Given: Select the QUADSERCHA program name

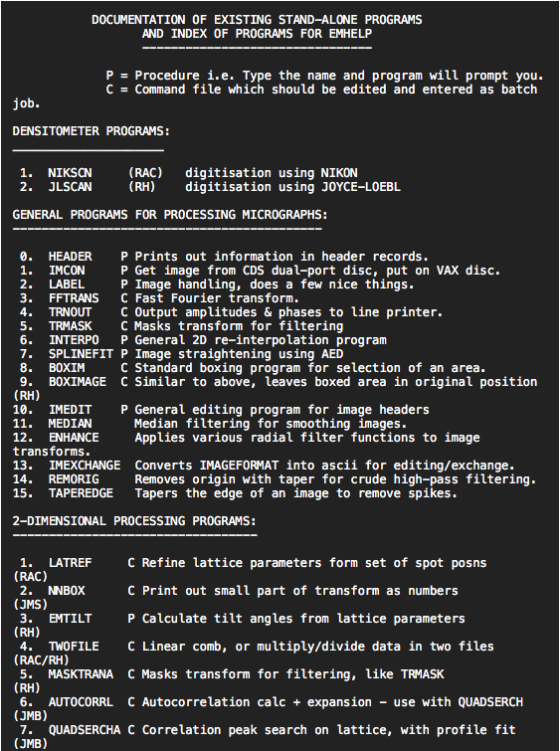Looking at the screenshot, I should pos(85,730).
